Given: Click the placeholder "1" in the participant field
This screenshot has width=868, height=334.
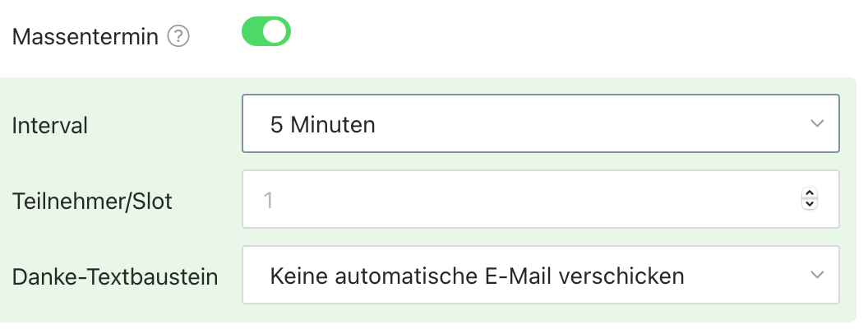Looking at the screenshot, I should 269,201.
